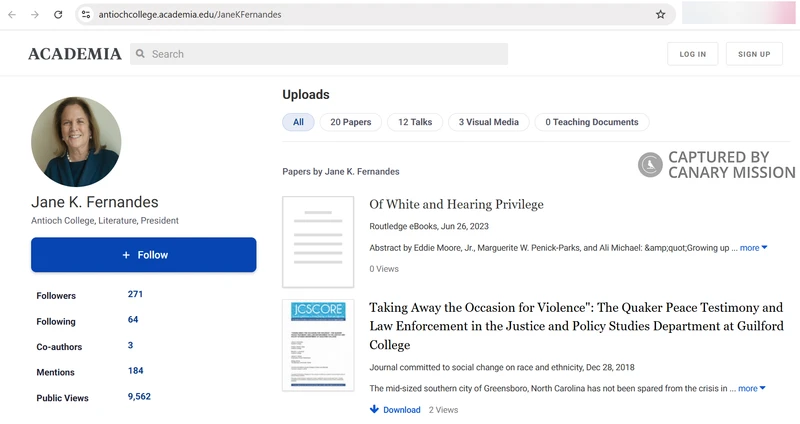View the 64 Following count
The width and height of the screenshot is (800, 424).
[x=133, y=319]
